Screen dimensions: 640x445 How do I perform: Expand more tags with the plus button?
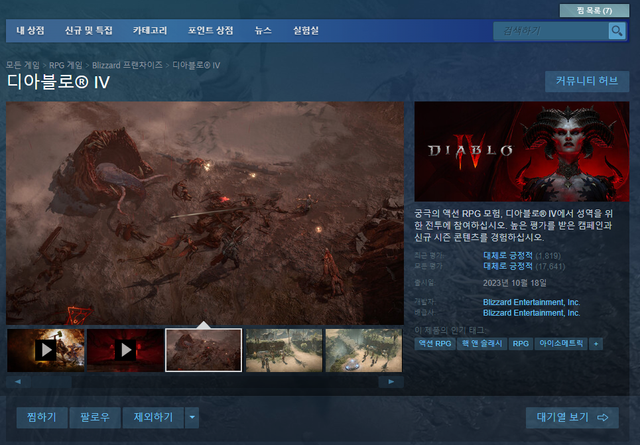(x=597, y=344)
